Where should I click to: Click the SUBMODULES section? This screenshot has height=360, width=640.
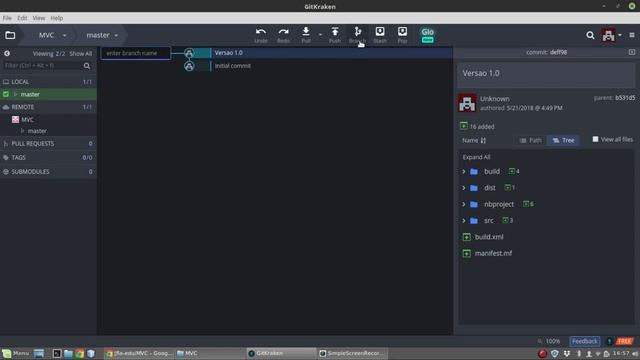pos(48,172)
